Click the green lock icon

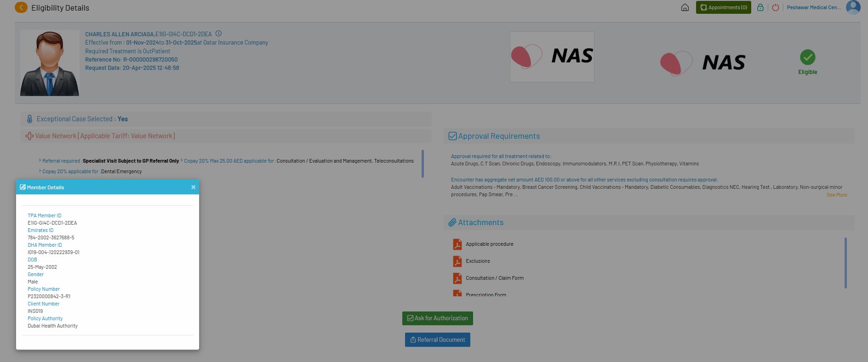click(x=760, y=8)
